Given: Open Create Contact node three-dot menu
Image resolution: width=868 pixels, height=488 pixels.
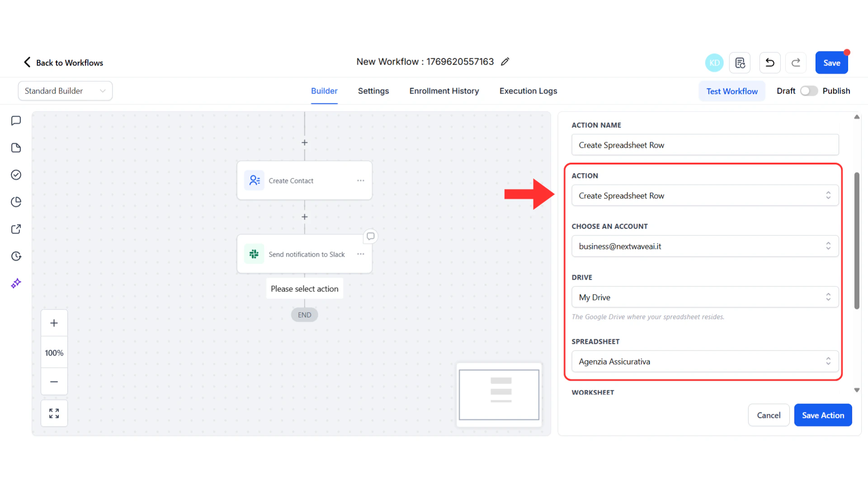Looking at the screenshot, I should (x=360, y=181).
